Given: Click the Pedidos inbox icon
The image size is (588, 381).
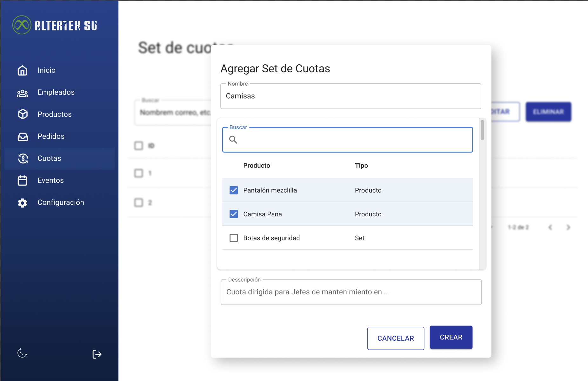Looking at the screenshot, I should tap(23, 136).
